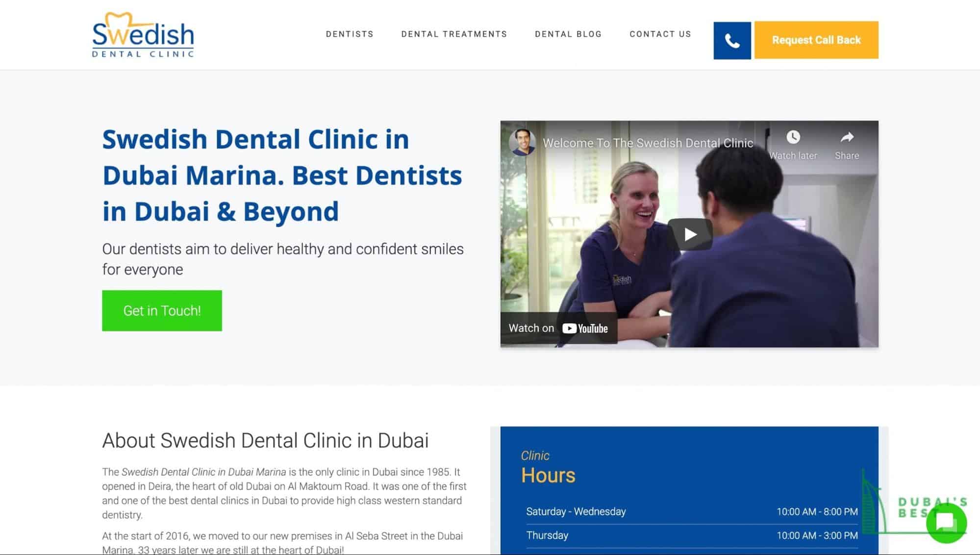Go to the Dental Blog page

568,34
